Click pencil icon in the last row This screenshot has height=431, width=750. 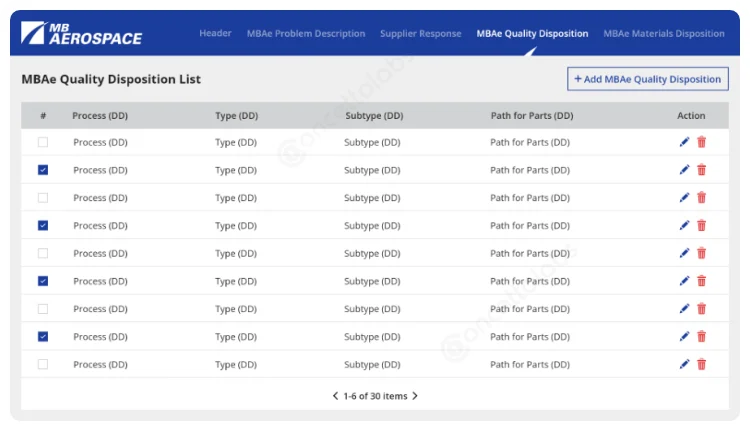click(x=684, y=365)
